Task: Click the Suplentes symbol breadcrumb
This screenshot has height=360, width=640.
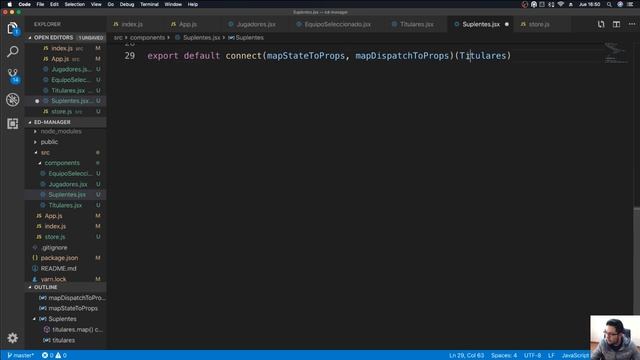Action: click(246, 38)
